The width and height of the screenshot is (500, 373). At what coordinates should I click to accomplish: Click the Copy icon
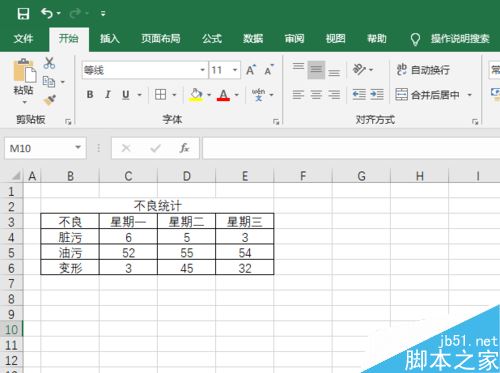(49, 82)
